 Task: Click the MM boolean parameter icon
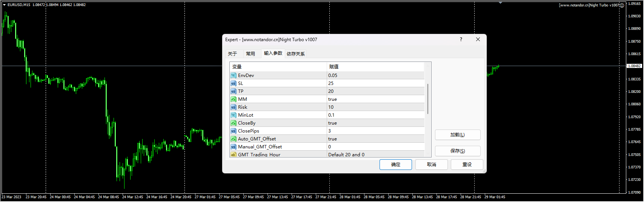coord(233,99)
